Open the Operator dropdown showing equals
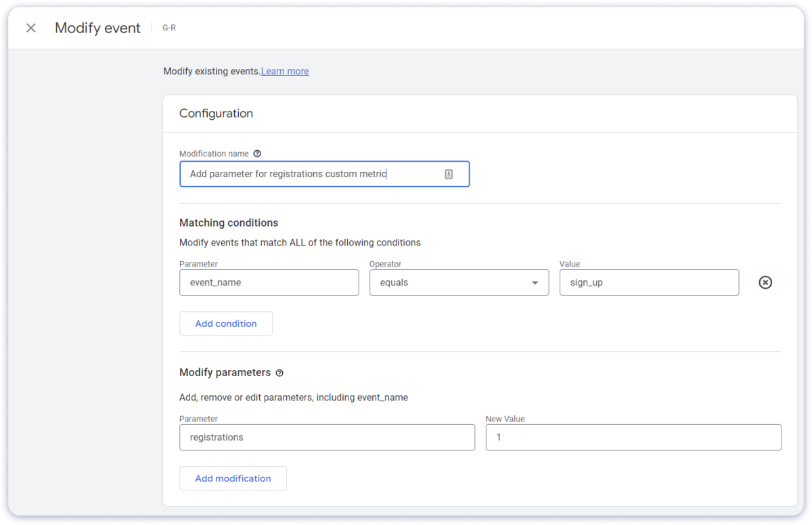Screen dimensions: 812x525 pos(459,282)
